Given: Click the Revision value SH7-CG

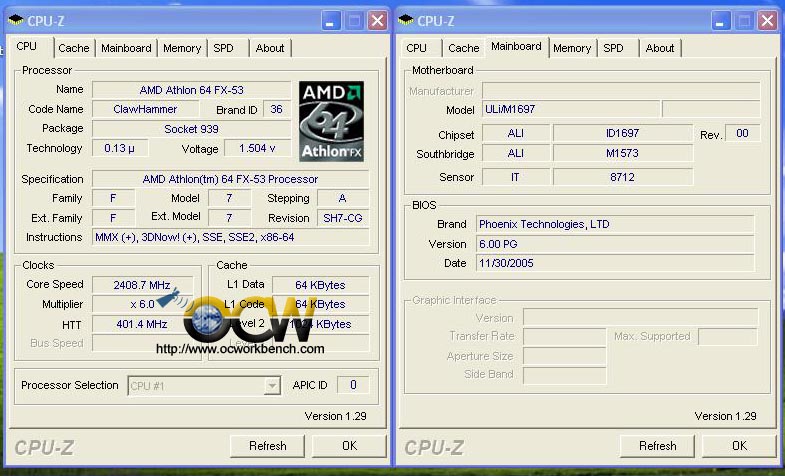Looking at the screenshot, I should point(343,218).
